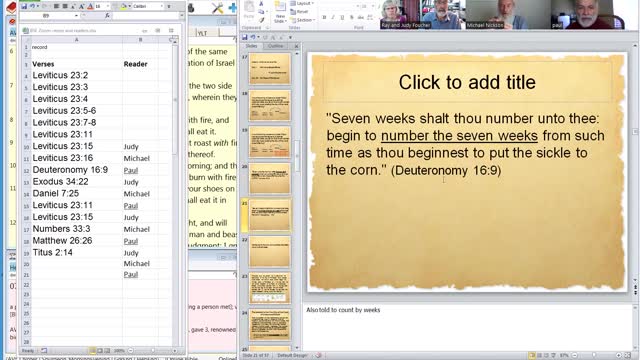Toggle Italic in PowerPoint Font group
Screen dimensions: 640x360
point(333,18)
